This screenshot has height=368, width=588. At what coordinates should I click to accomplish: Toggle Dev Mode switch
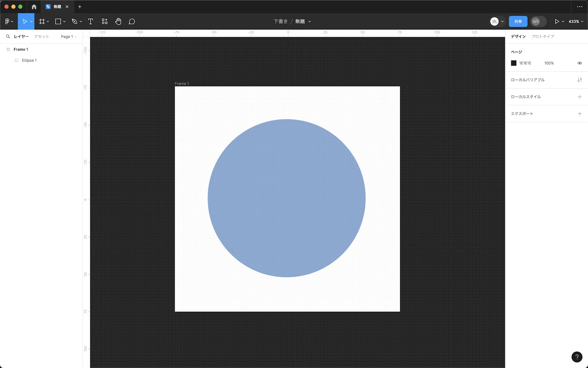(x=538, y=22)
